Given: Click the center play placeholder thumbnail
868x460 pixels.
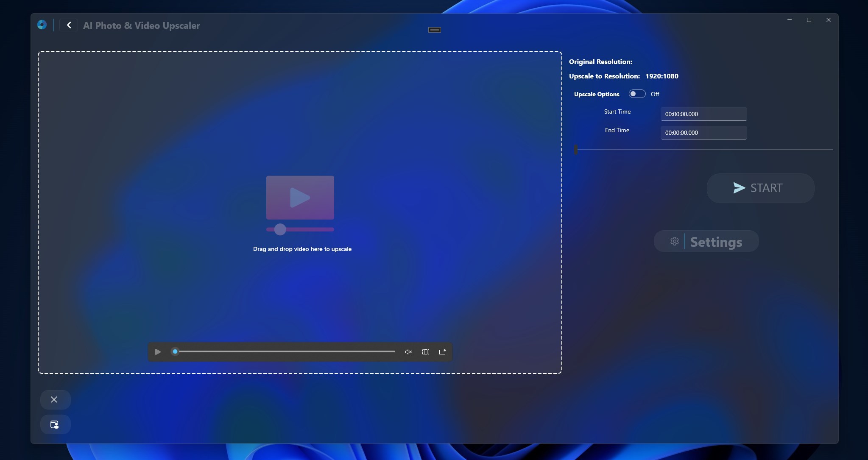Looking at the screenshot, I should 300,196.
